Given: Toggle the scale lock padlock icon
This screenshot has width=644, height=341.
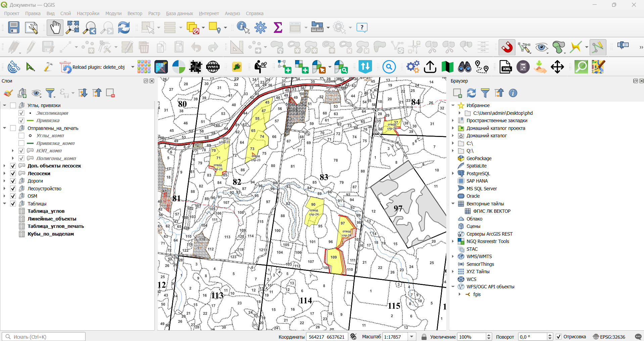Looking at the screenshot, I should 424,337.
